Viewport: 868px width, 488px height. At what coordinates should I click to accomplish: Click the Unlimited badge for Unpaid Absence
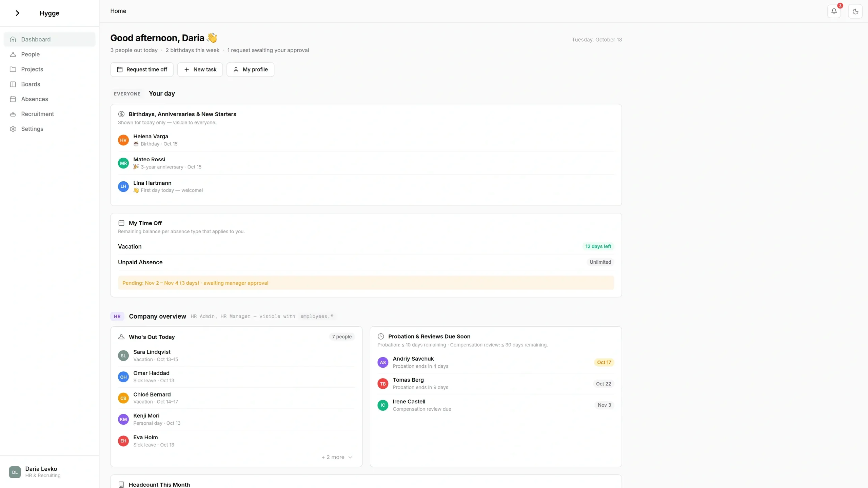click(600, 262)
